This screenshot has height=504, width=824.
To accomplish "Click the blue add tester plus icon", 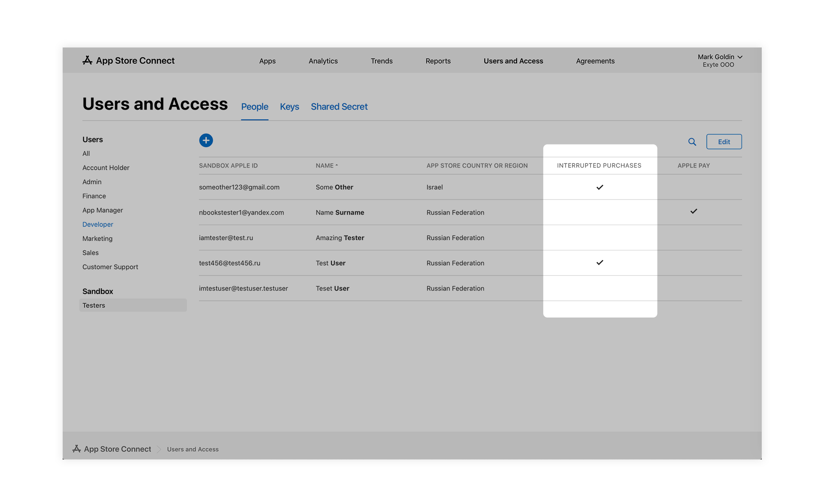I will (x=206, y=140).
